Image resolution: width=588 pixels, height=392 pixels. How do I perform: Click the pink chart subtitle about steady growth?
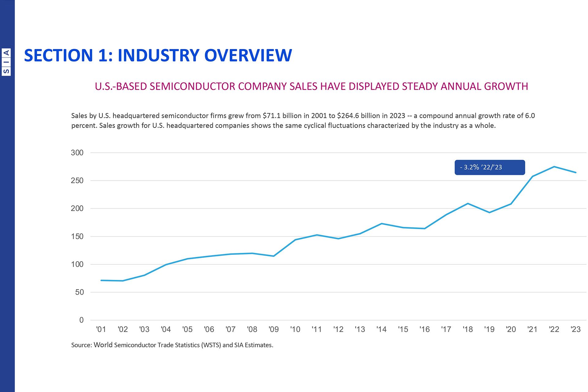[311, 86]
